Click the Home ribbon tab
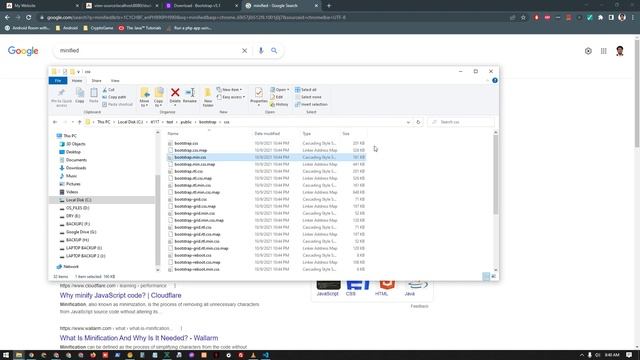This screenshot has width=640, height=360. point(77,81)
